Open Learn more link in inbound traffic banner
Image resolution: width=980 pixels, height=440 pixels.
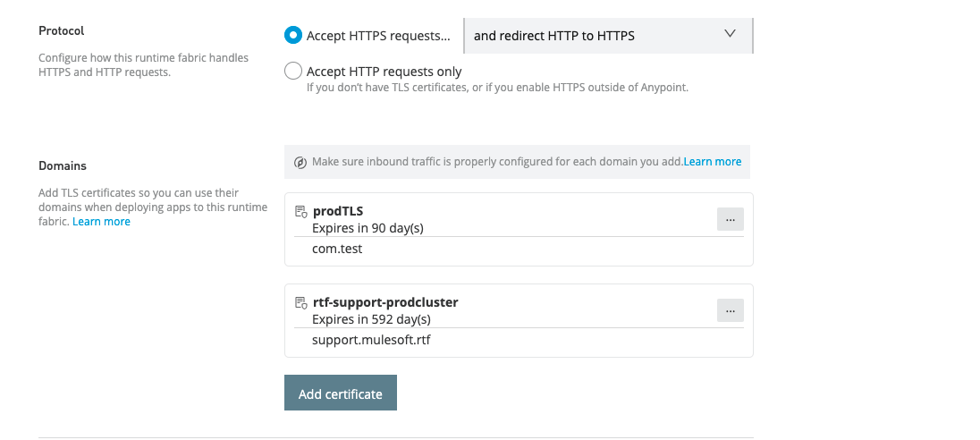pos(713,162)
